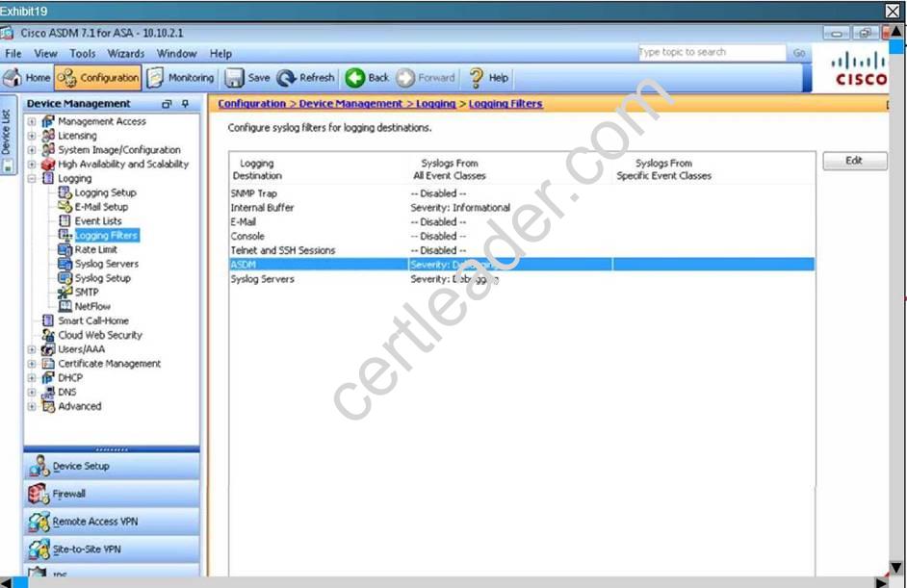Expand the Certificate Management node
This screenshot has height=588, width=907.
tap(32, 364)
